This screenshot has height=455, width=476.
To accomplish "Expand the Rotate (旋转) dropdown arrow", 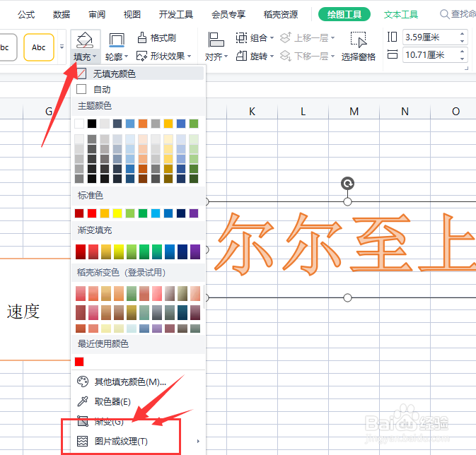I will 272,56.
